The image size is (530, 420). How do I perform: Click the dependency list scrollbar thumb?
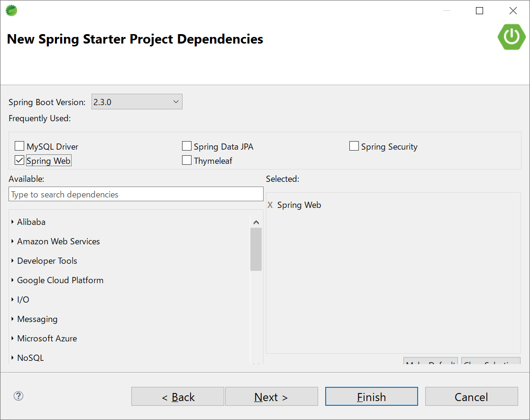[256, 249]
